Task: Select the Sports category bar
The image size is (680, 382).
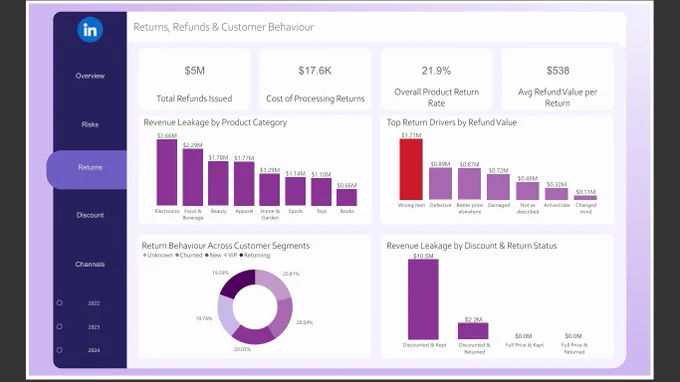Action: (295, 191)
